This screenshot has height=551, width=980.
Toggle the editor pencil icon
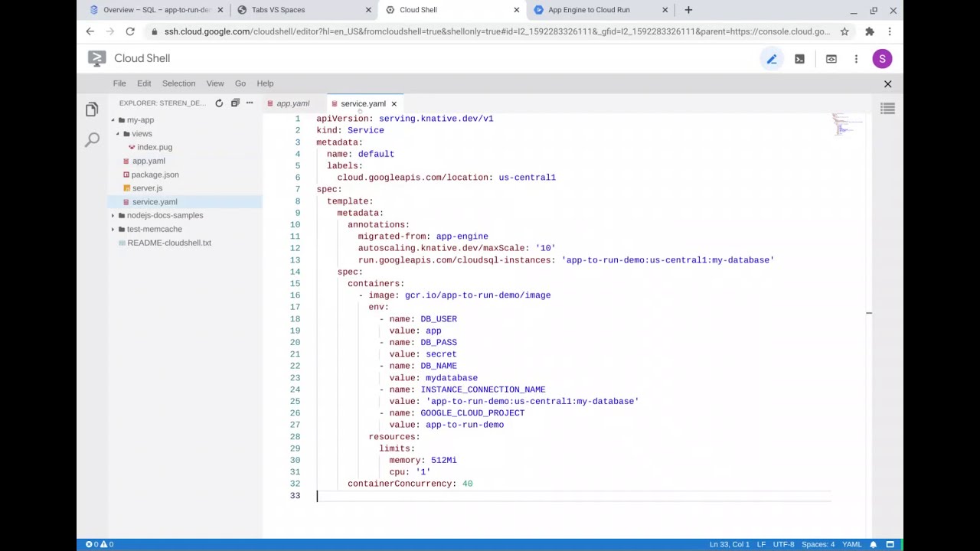772,59
